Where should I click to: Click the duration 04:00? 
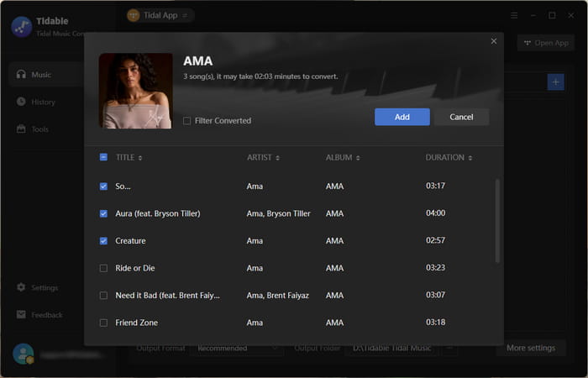(x=436, y=213)
